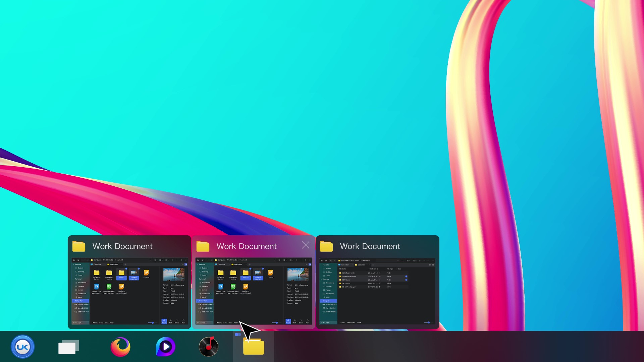Click the wallpaper image in first thumbnail
This screenshot has width=644, height=362.
174,275
